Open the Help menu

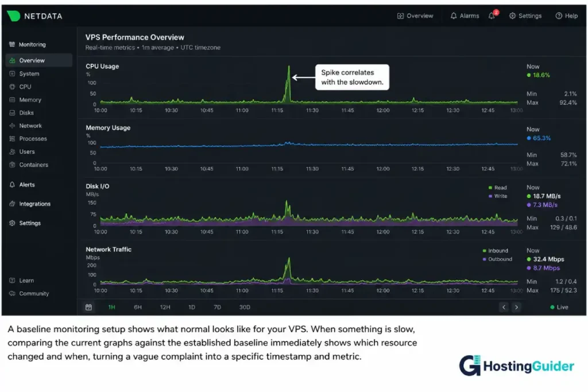[567, 15]
